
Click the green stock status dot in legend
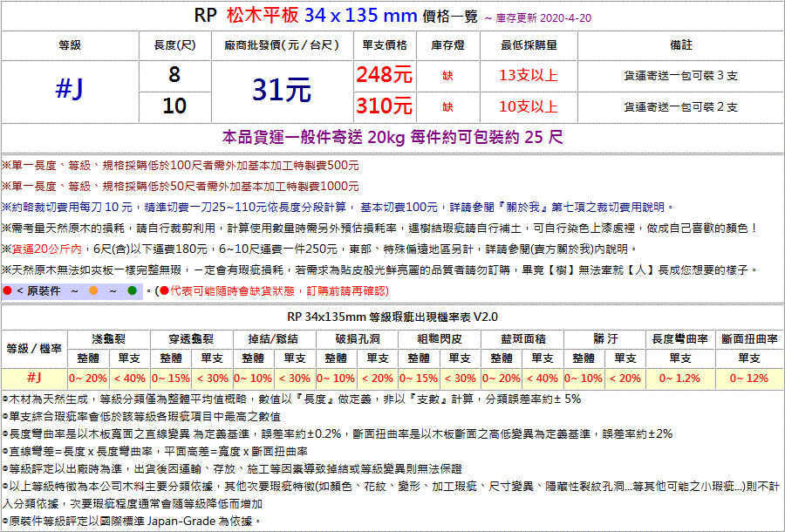click(x=132, y=290)
